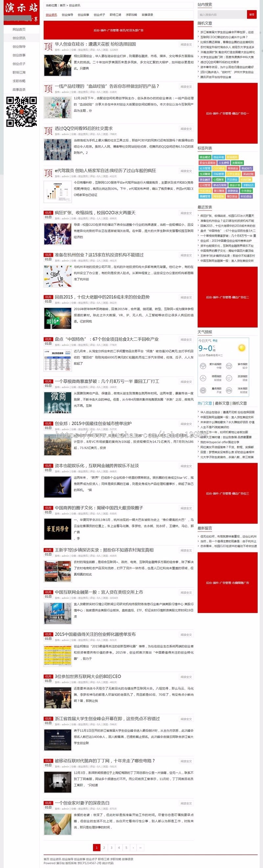The height and width of the screenshot is (868, 263).
Task: Click the 演示站 site logo
Action: (22, 12)
